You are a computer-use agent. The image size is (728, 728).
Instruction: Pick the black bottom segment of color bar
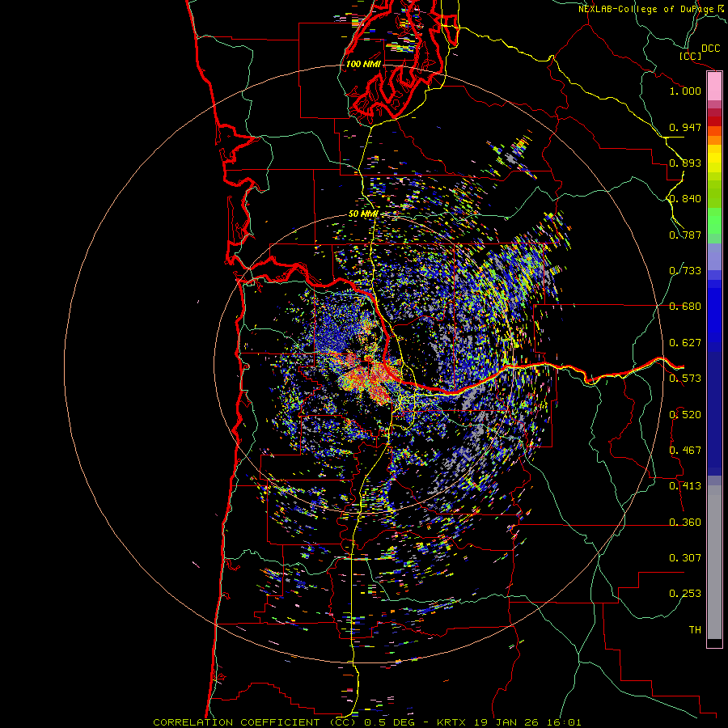coord(714,642)
